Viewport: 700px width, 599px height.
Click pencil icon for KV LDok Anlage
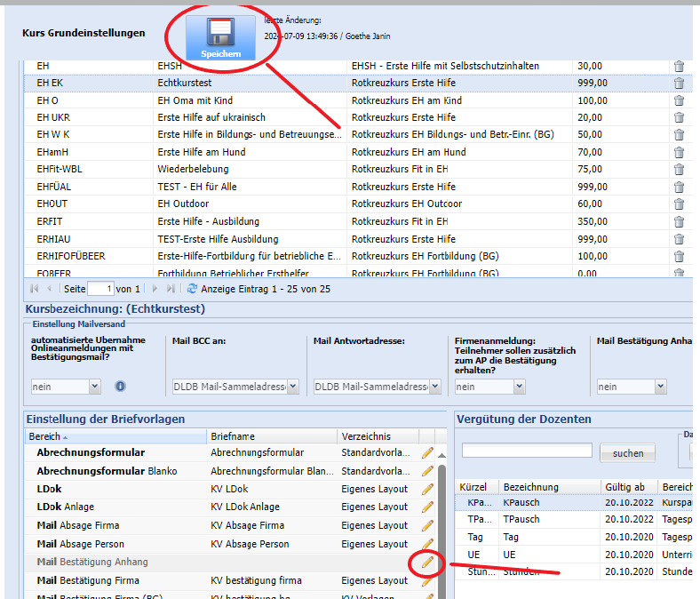click(x=428, y=507)
